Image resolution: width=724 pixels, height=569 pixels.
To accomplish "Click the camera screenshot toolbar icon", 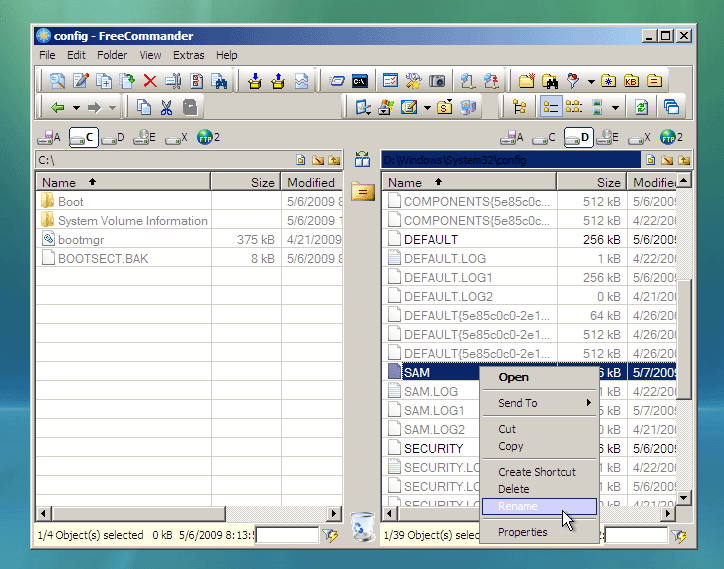I will 437,81.
